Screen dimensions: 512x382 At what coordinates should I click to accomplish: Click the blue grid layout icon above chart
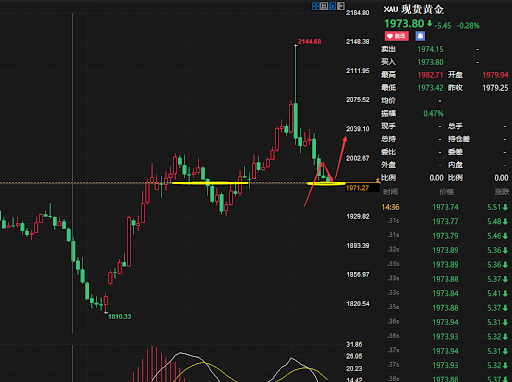pos(316,6)
